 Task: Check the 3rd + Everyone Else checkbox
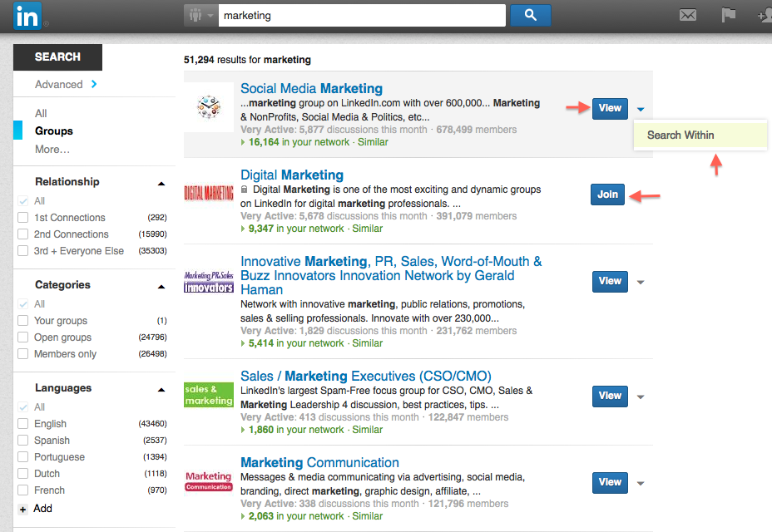(x=22, y=251)
